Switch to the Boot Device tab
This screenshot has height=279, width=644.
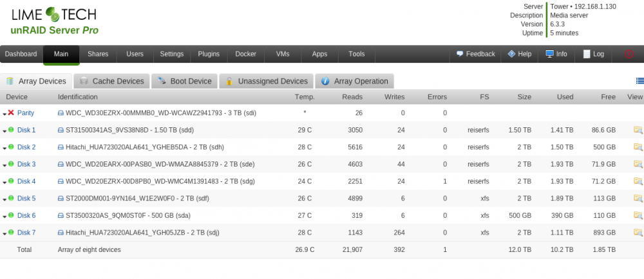[184, 81]
